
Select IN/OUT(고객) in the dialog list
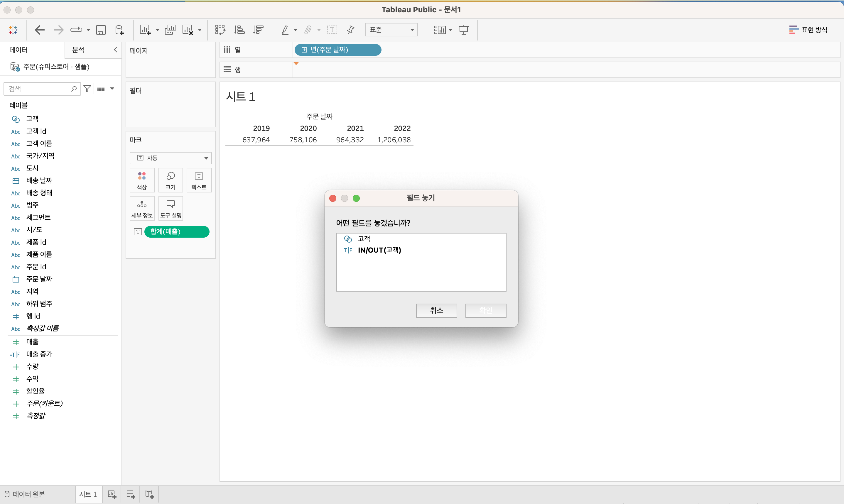click(421, 250)
